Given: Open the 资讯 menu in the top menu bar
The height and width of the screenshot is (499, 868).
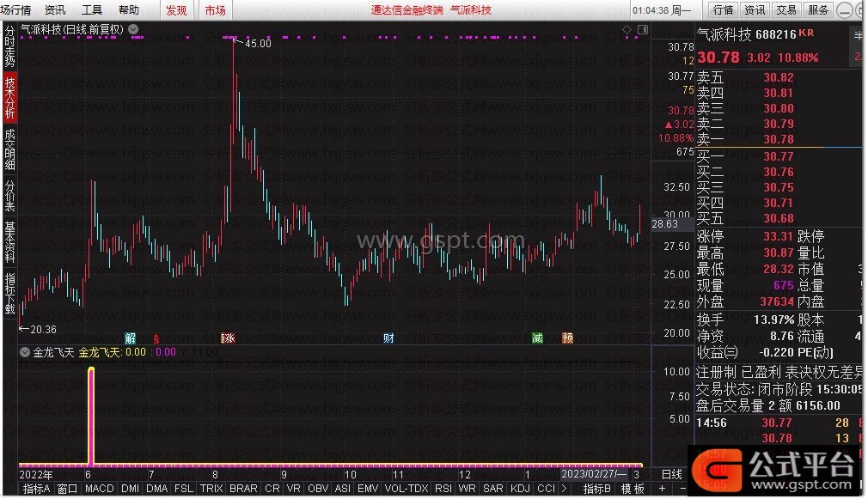Looking at the screenshot, I should pos(55,10).
